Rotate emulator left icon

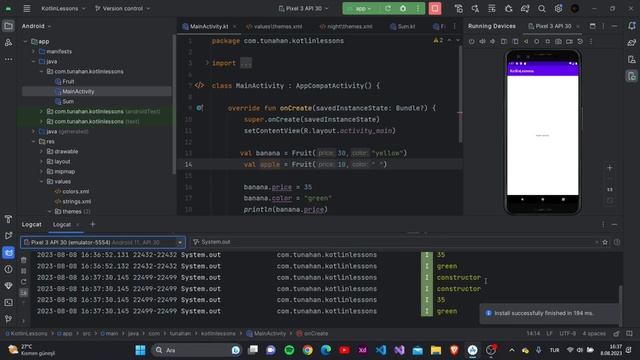pyautogui.click(x=504, y=41)
